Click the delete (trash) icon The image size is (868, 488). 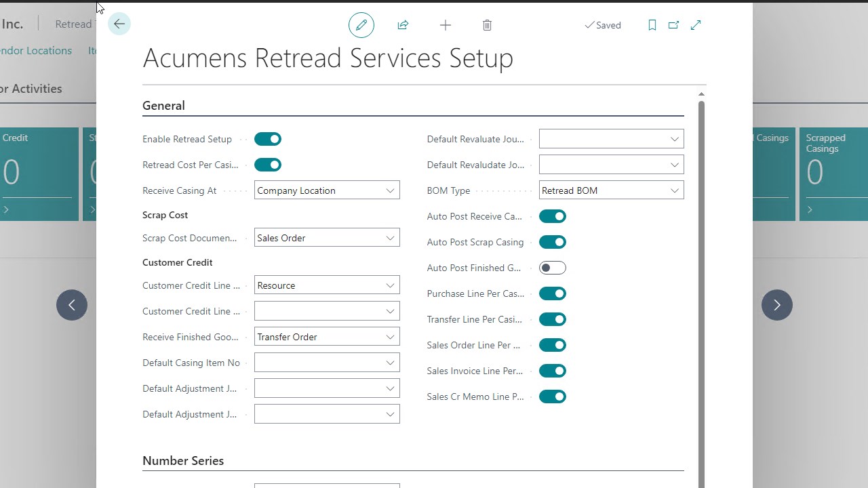(x=487, y=25)
